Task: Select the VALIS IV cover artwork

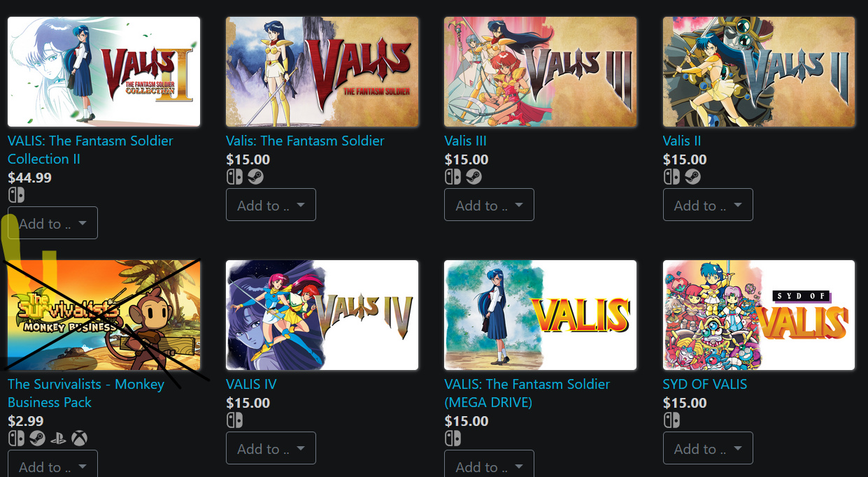Action: click(322, 315)
